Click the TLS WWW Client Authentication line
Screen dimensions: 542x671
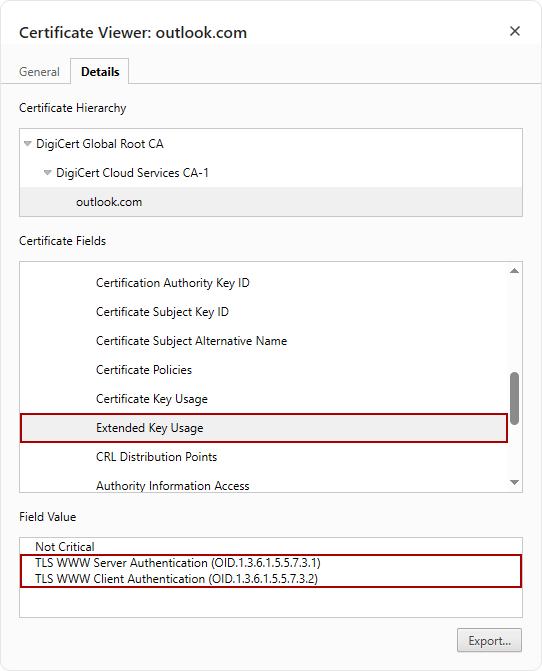pyautogui.click(x=176, y=579)
